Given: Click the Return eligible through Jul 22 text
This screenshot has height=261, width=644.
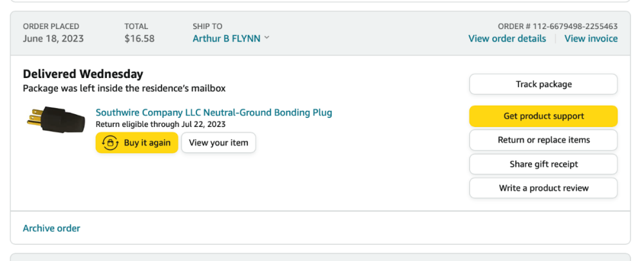Looking at the screenshot, I should 160,124.
